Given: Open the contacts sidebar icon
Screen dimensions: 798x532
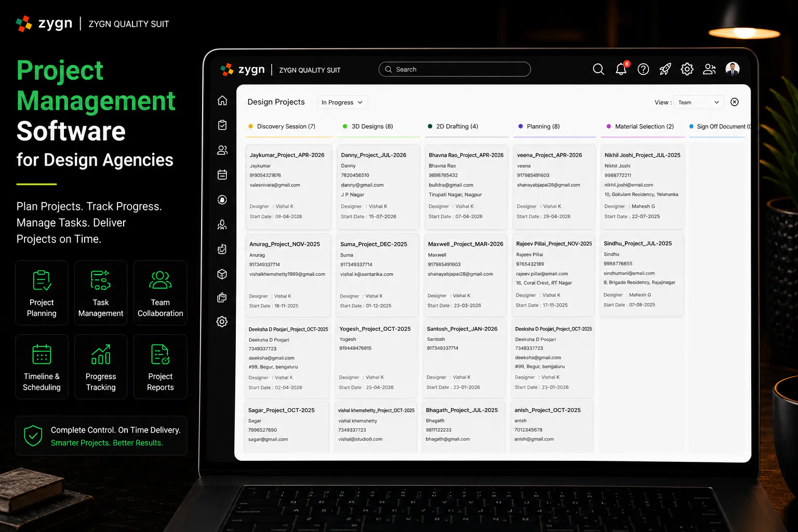Looking at the screenshot, I should click(222, 150).
